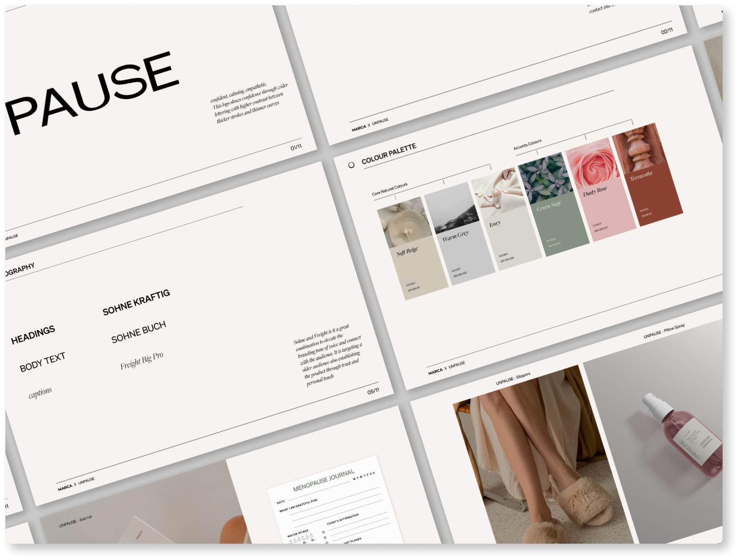Viewport: 739px width, 560px height.
Task: Click the WHAT I AM GRATEFUL FOR label
Action: tap(298, 506)
